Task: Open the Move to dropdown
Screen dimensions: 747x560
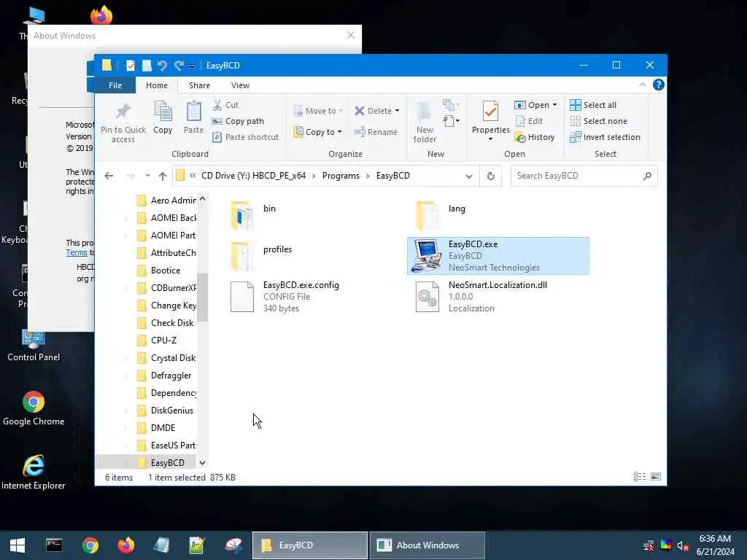Action: click(318, 111)
